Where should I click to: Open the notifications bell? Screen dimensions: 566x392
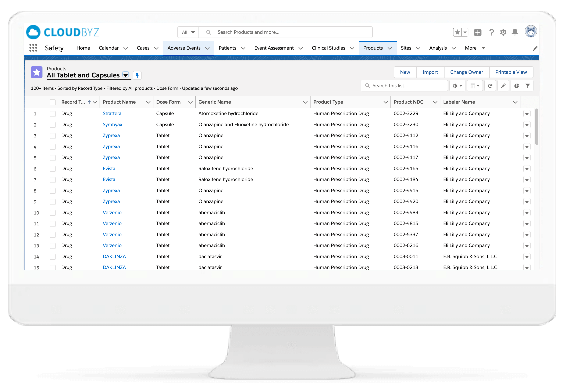(x=515, y=32)
